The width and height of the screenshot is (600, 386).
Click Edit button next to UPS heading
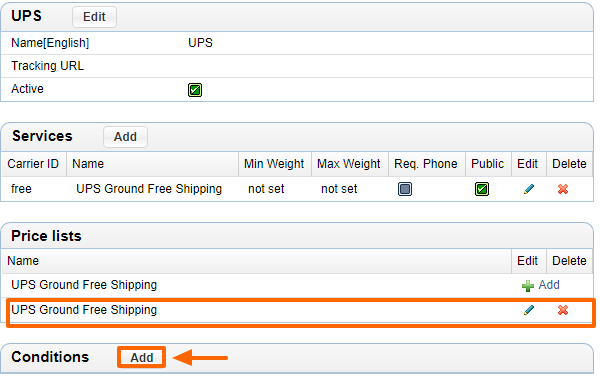[94, 17]
